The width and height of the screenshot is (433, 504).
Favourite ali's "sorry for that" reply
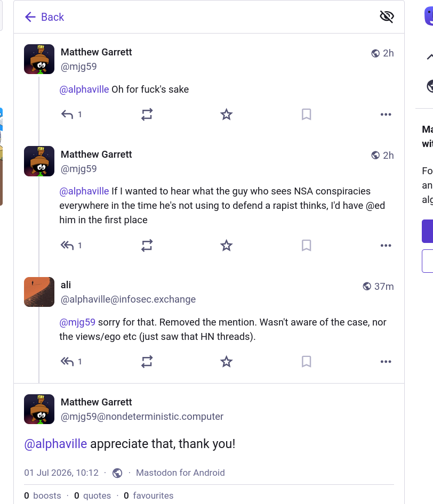pos(227,362)
